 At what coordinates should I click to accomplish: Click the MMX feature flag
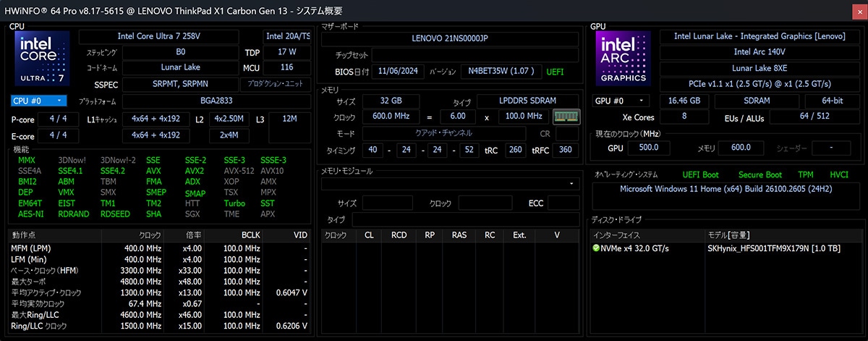click(x=27, y=160)
